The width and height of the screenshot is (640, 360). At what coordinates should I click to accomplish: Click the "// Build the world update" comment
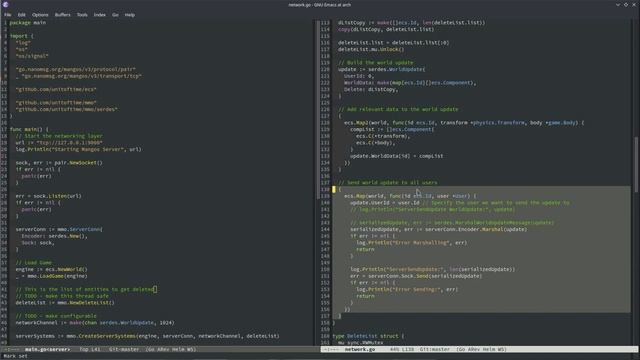tap(376, 62)
